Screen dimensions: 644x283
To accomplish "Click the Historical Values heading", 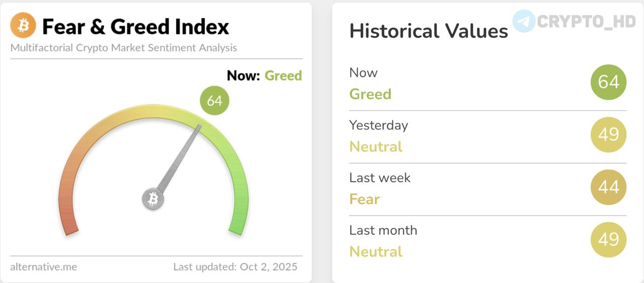I will pyautogui.click(x=429, y=31).
